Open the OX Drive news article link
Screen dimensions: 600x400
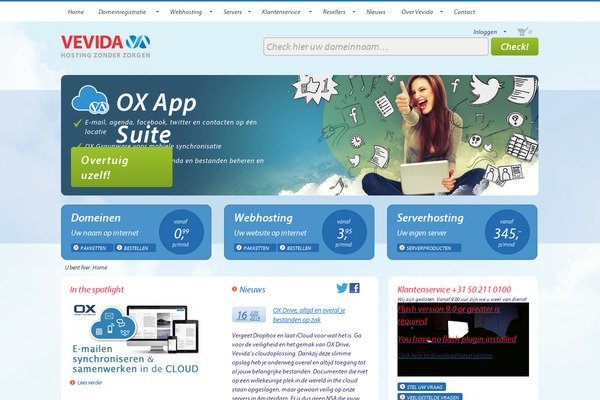coord(309,315)
